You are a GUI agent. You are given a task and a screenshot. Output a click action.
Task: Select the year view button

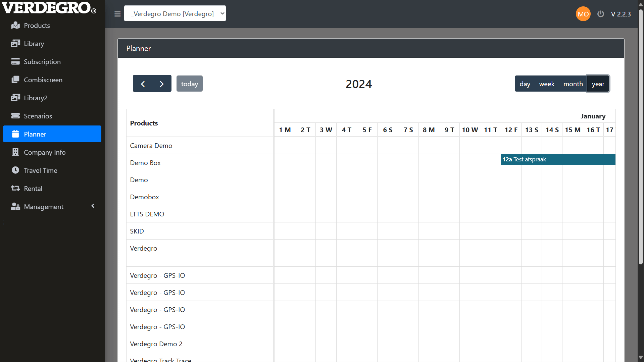point(598,84)
